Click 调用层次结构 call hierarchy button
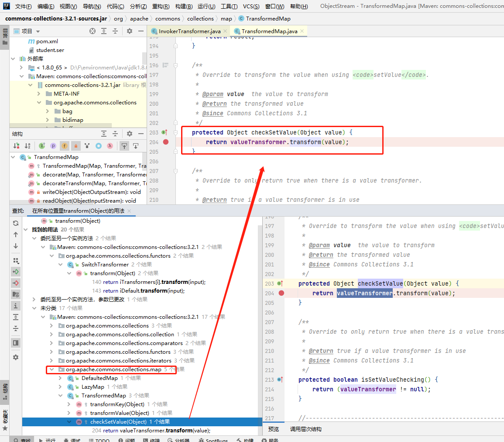504x442 pixels. pos(305,429)
